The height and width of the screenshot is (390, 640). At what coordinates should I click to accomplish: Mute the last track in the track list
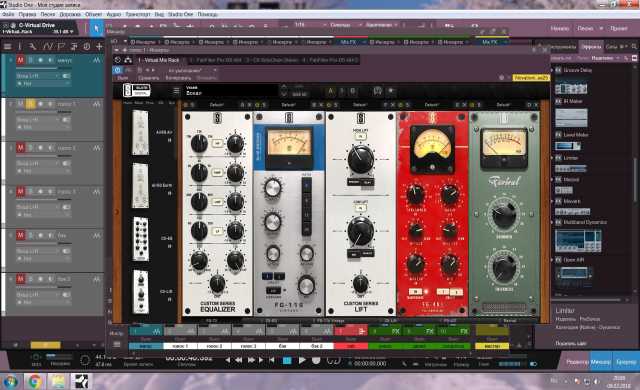click(20, 279)
